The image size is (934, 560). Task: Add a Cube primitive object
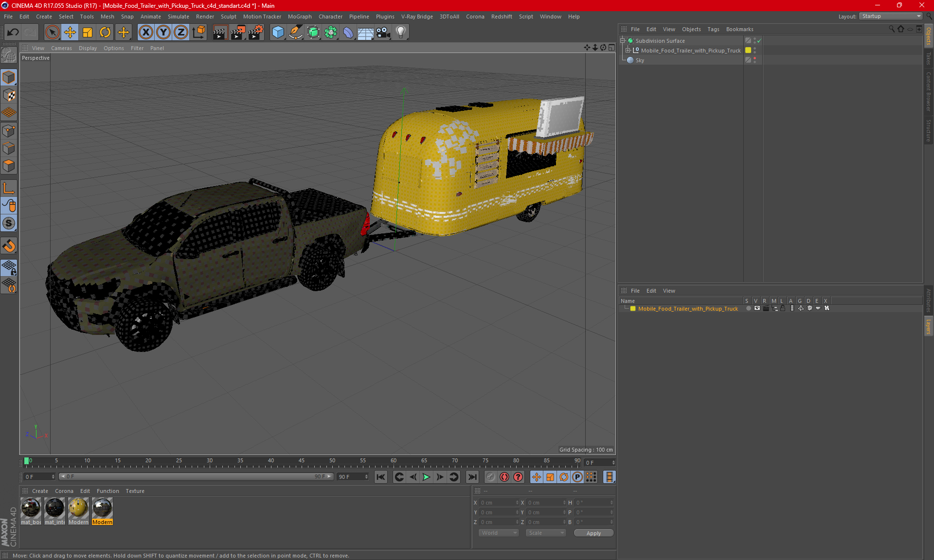(278, 33)
